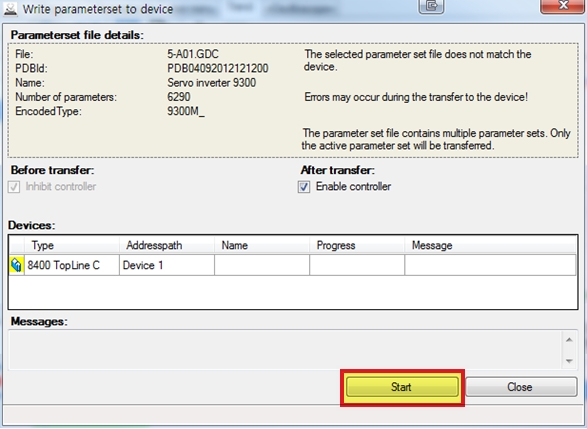Image resolution: width=587 pixels, height=429 pixels.
Task: Click the Close button
Action: (521, 387)
